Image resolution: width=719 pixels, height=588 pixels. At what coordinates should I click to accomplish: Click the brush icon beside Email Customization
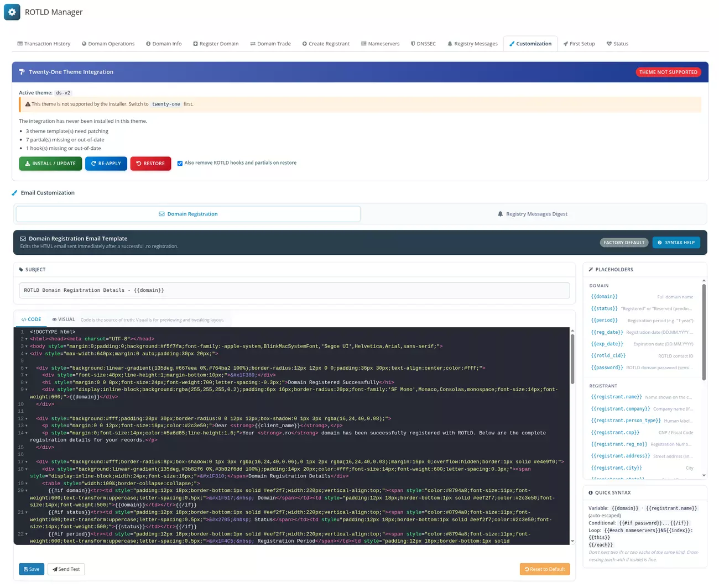tap(14, 193)
